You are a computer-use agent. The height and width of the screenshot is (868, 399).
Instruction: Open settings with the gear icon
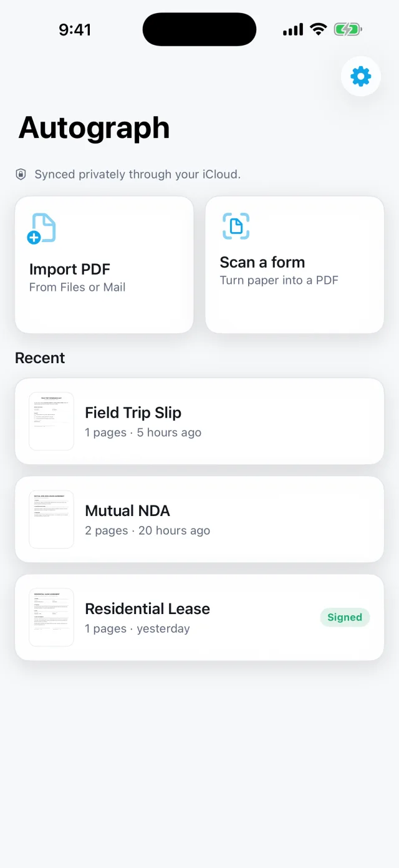click(x=361, y=76)
